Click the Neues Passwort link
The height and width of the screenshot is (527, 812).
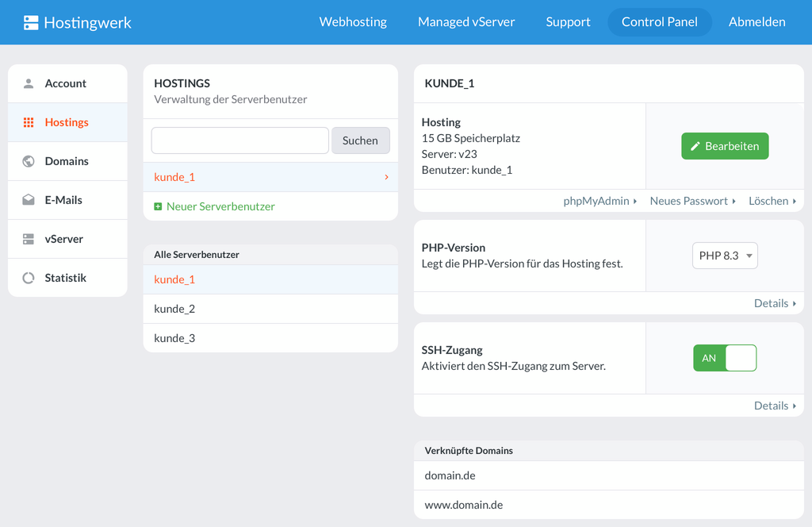click(692, 201)
